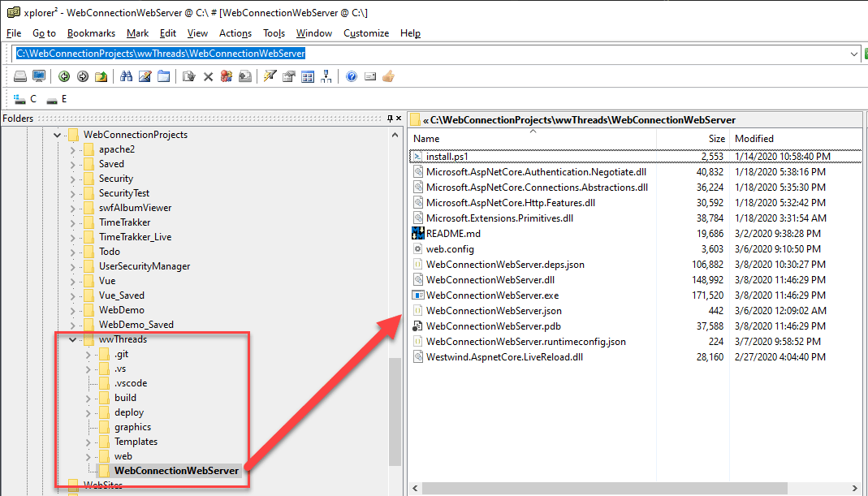Select drive C in the drive bar
Viewport: 868px width, 496px height.
(25, 99)
